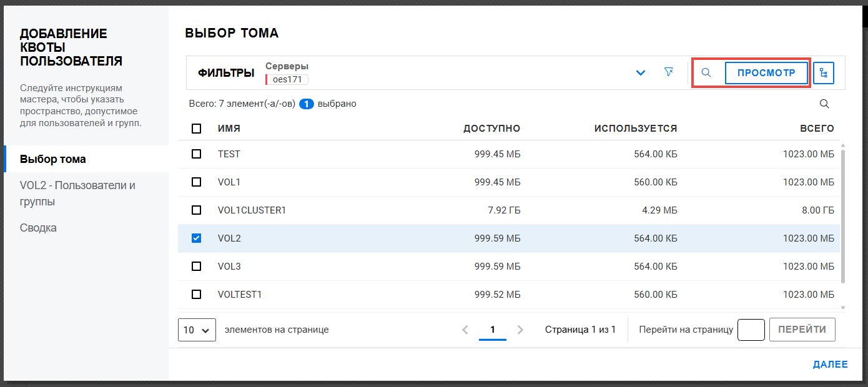Switch to the Сводка step
The image size is (868, 387).
click(x=38, y=228)
